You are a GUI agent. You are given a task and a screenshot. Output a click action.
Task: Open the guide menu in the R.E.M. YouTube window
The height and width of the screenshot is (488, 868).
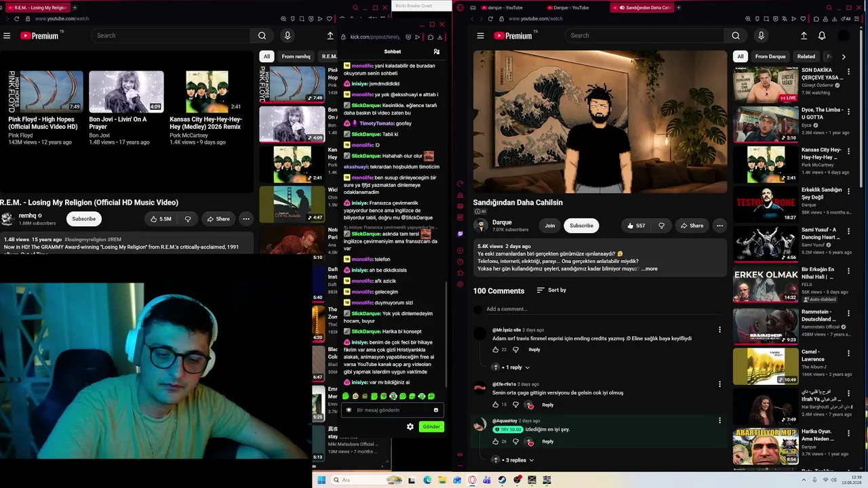[x=7, y=35]
